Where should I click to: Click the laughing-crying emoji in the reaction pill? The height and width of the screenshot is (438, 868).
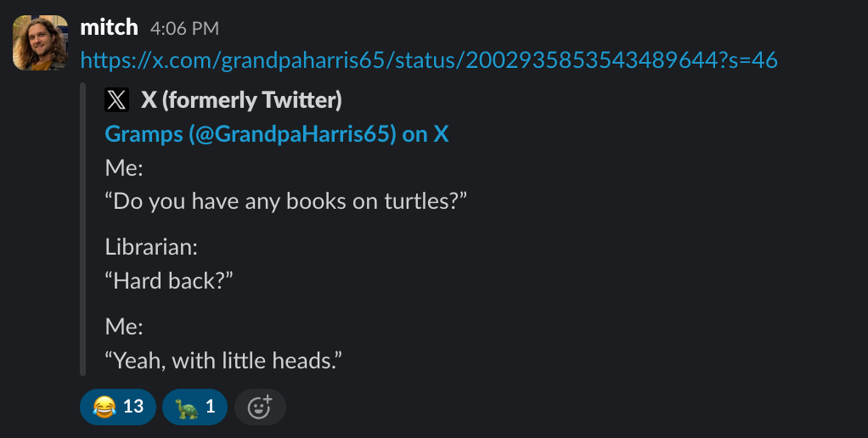[104, 407]
